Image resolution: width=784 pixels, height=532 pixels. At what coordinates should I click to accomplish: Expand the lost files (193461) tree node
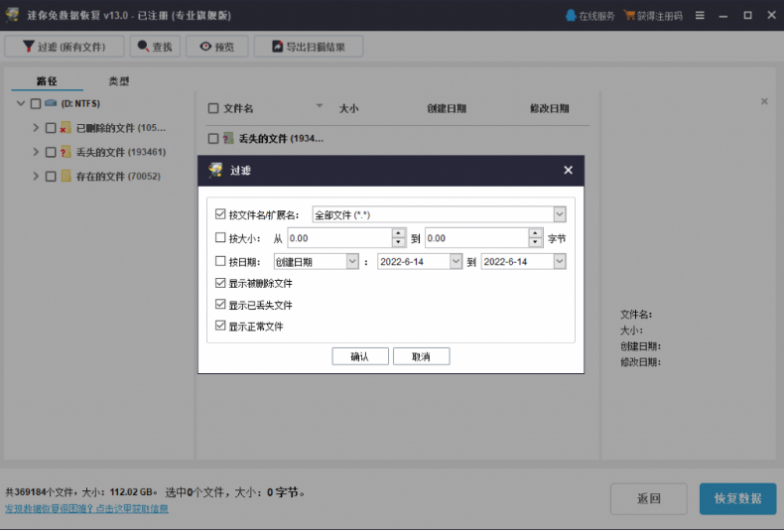36,152
